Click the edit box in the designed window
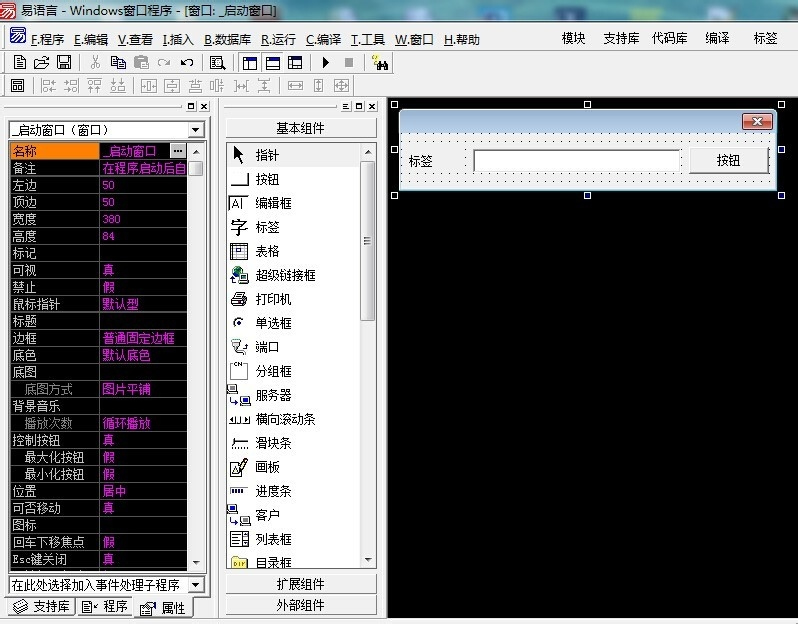Image resolution: width=798 pixels, height=624 pixels. (x=577, y=160)
